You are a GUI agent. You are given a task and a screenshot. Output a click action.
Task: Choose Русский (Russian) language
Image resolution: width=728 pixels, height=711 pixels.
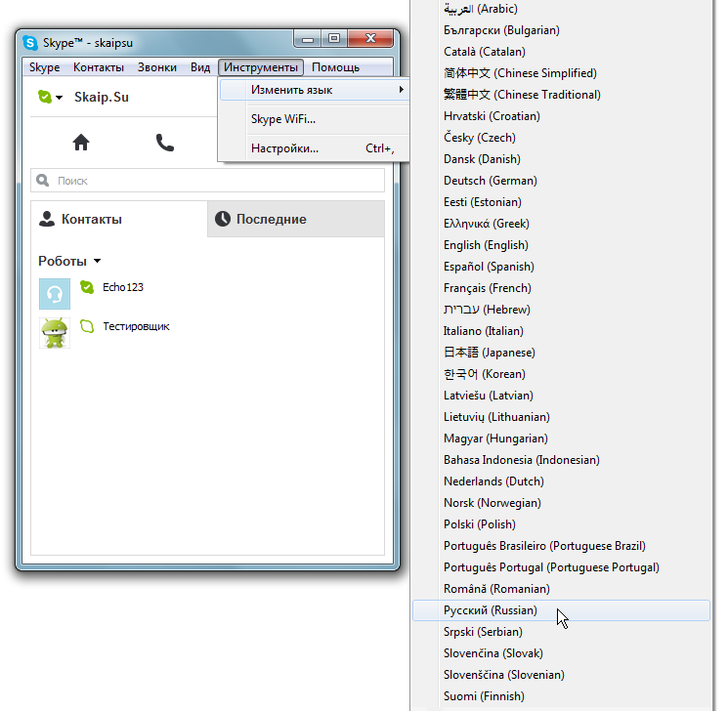490,610
